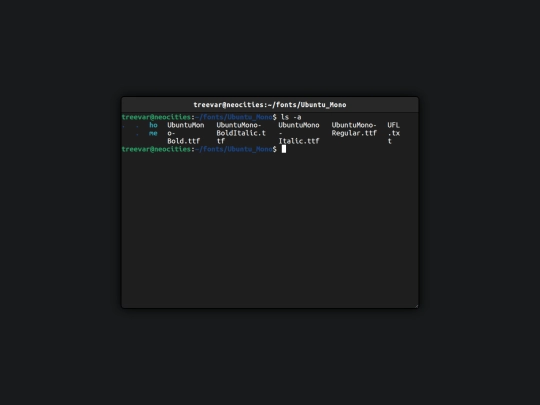The image size is (540, 405).
Task: Click the 'Regular.ttf' file name text
Action: (x=354, y=133)
